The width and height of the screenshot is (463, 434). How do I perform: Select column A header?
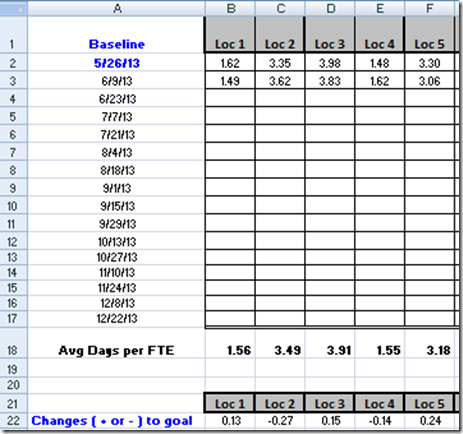pos(116,8)
